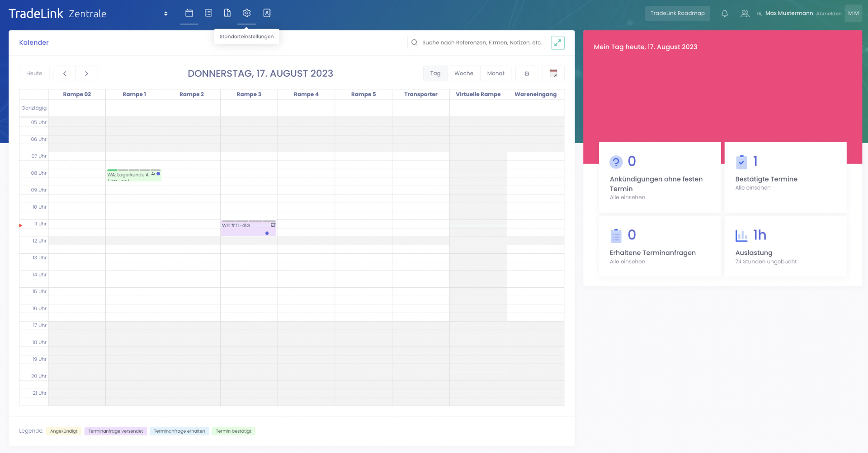Open the contacts address book icon
This screenshot has height=453, width=868.
[x=267, y=13]
